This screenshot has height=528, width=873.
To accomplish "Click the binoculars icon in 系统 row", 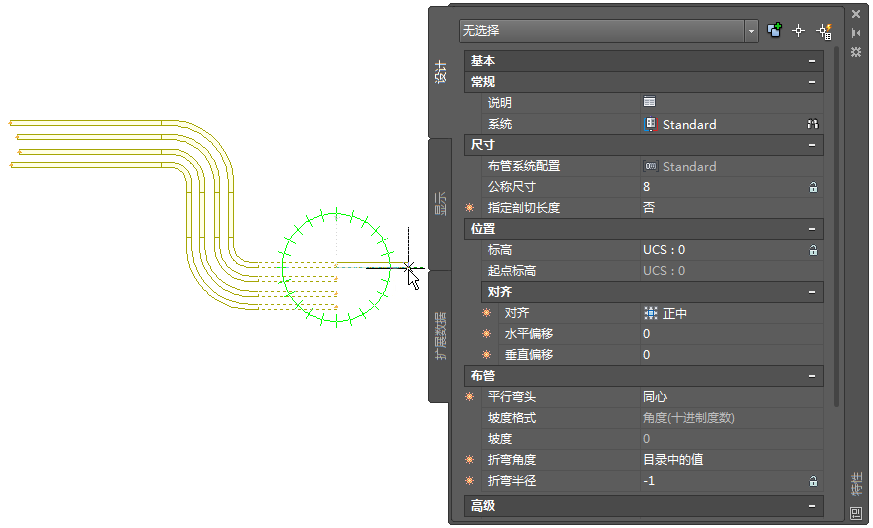I will (813, 124).
